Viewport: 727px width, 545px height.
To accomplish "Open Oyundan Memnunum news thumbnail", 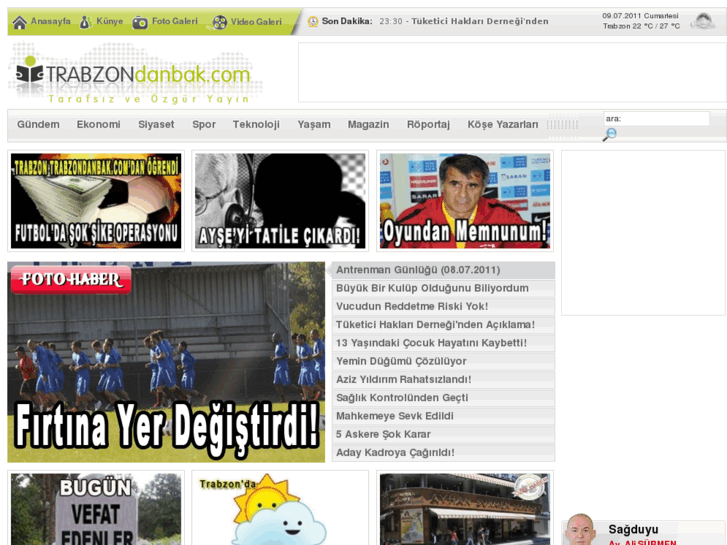I will (x=465, y=201).
